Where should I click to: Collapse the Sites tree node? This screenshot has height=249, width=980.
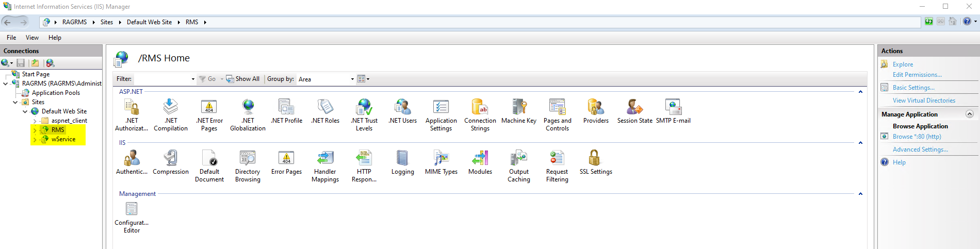coord(15,102)
